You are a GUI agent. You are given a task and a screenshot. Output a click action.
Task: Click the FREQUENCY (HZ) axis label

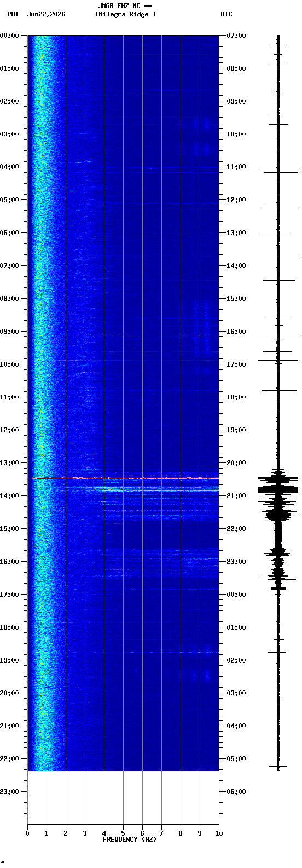tap(130, 840)
